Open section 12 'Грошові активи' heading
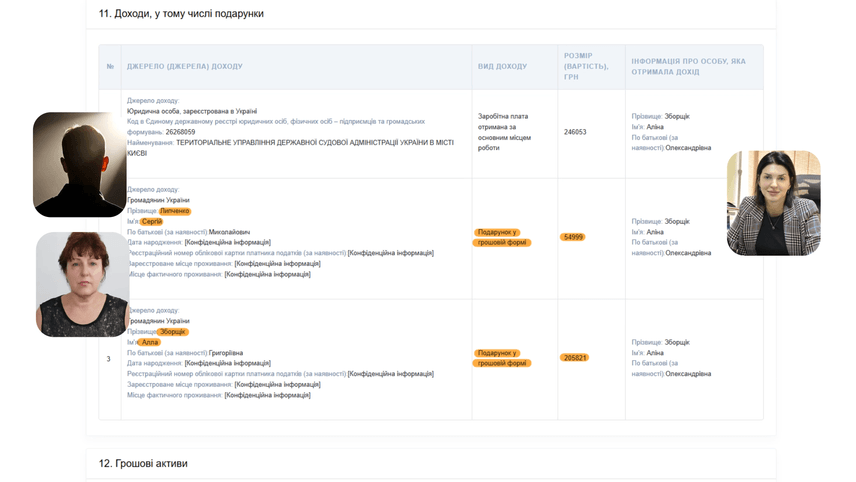856x482 pixels. pos(143,464)
